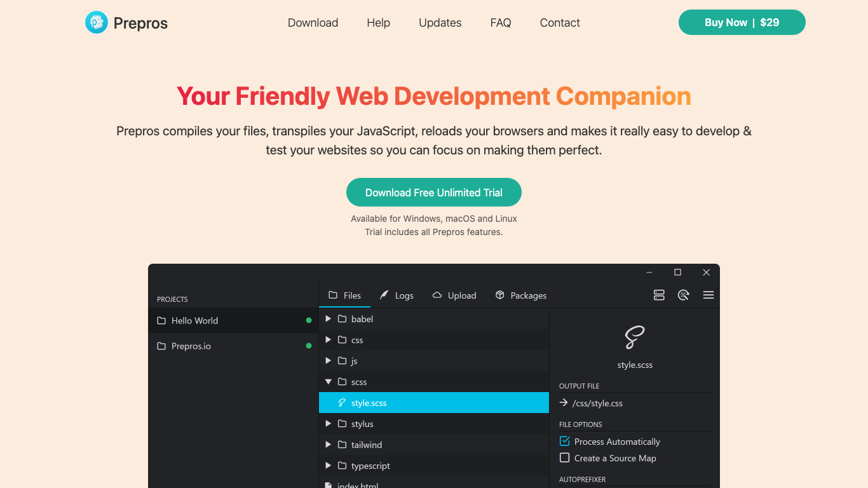The width and height of the screenshot is (868, 488).
Task: Click the circular-arrow icon left of the hamburger menu
Action: pos(684,295)
